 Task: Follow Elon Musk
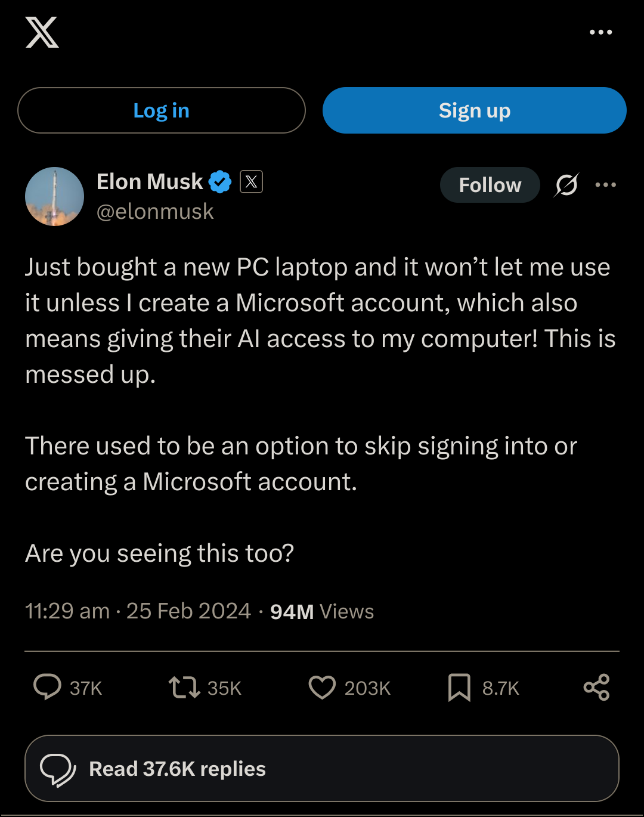click(490, 185)
